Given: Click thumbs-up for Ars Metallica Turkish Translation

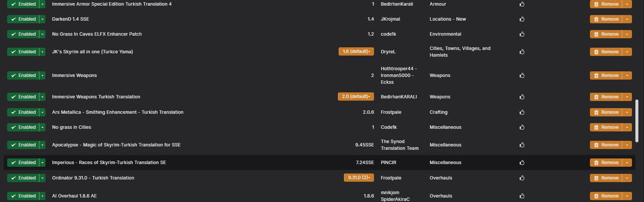Looking at the screenshot, I should coord(522,112).
